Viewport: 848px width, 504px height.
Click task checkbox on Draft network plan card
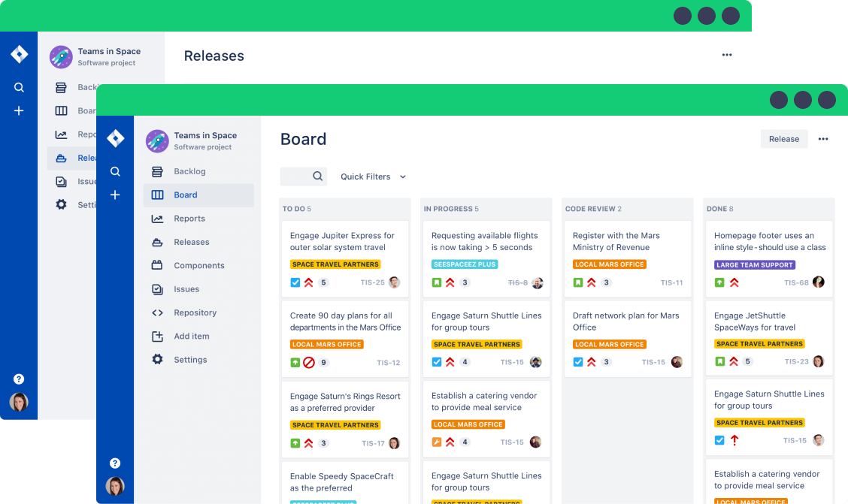pos(578,362)
